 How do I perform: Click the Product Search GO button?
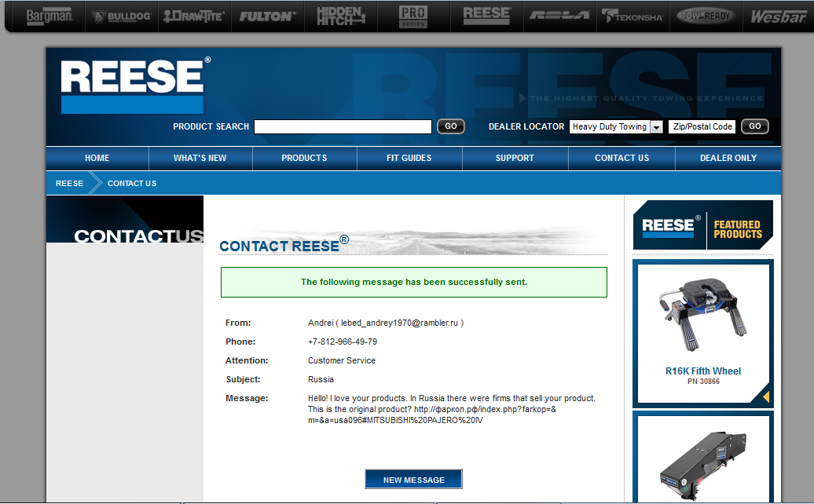[x=451, y=126]
